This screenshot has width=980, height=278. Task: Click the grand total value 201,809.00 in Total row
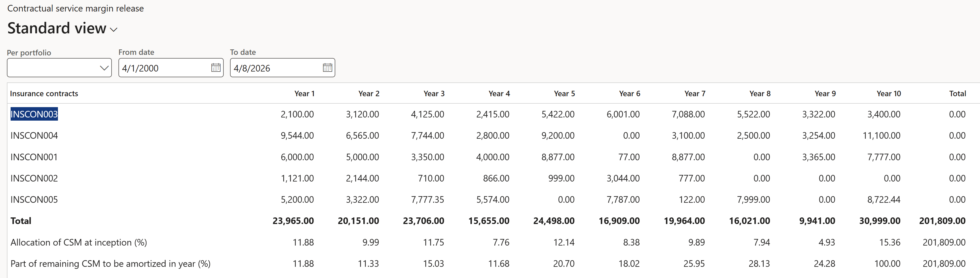pyautogui.click(x=942, y=221)
